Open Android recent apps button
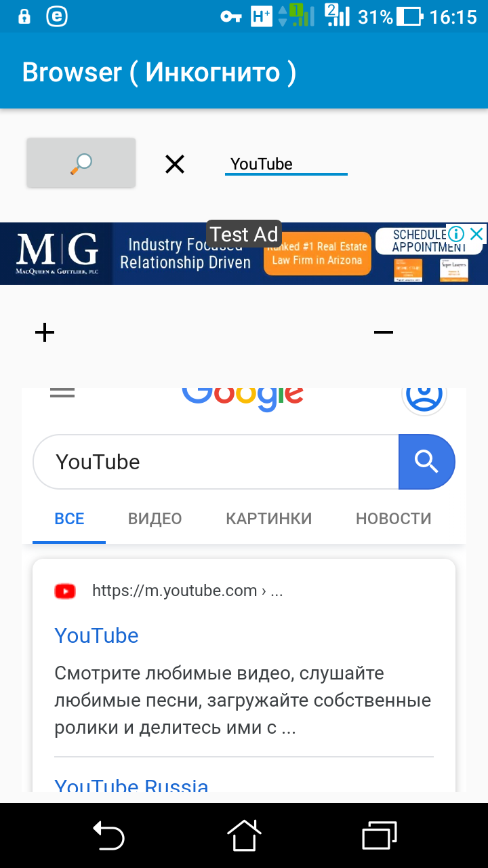This screenshot has width=488, height=868. pos(380,835)
